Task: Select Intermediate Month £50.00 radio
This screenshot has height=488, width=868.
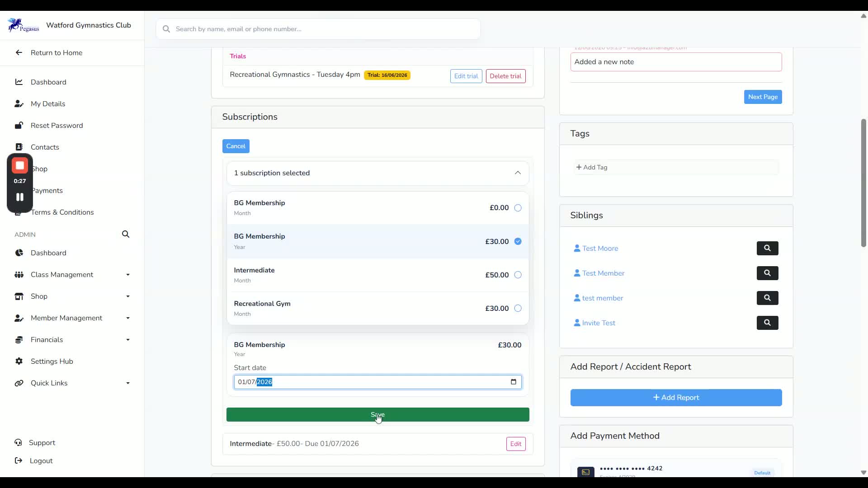Action: pos(518,275)
